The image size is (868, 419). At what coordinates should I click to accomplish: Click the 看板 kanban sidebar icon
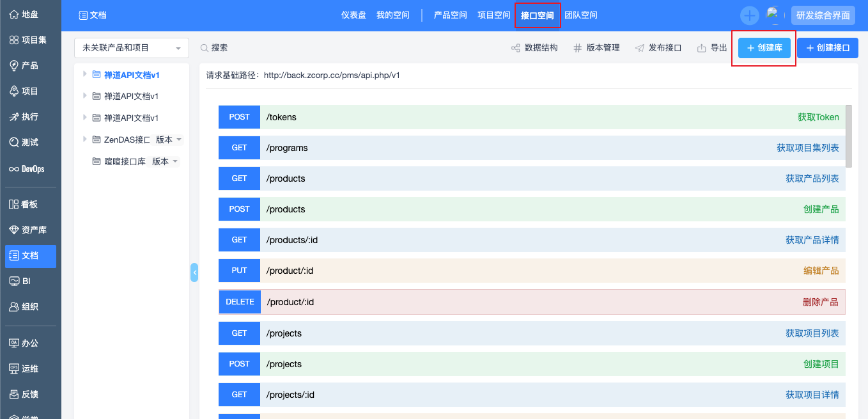[x=14, y=205]
